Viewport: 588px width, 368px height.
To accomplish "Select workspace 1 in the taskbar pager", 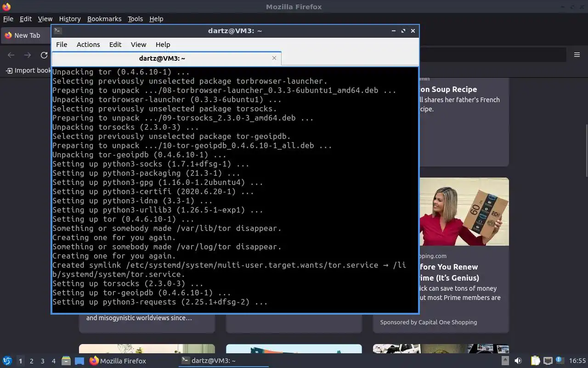I will tap(20, 361).
